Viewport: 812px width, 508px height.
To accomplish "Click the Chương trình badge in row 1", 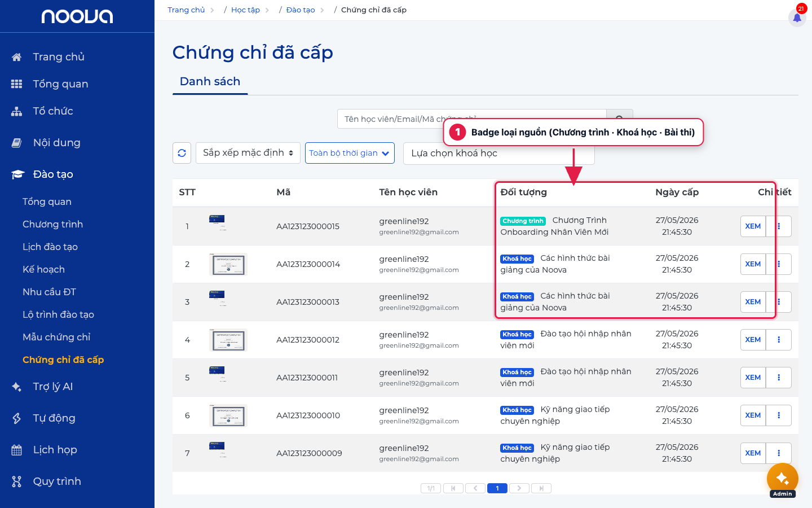I will (x=523, y=221).
